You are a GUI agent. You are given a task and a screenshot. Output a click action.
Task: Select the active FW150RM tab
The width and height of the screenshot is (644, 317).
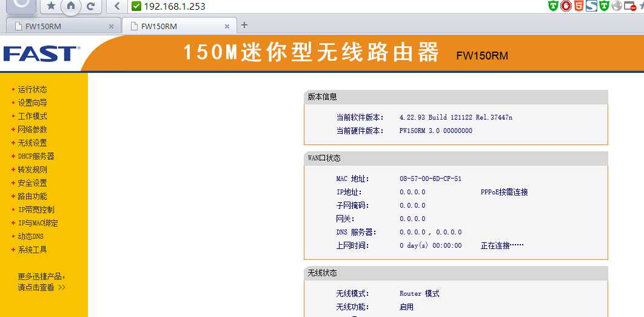point(179,26)
